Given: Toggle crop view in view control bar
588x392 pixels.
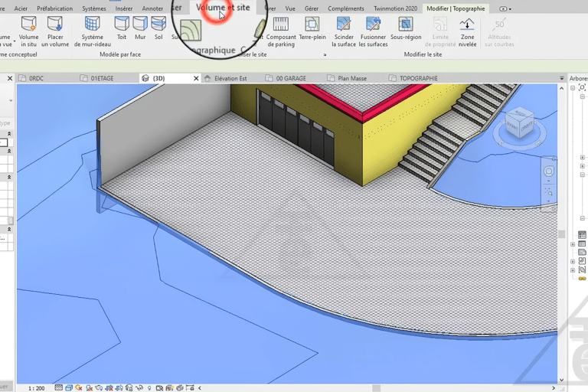Looking at the screenshot, I should coord(109,387).
